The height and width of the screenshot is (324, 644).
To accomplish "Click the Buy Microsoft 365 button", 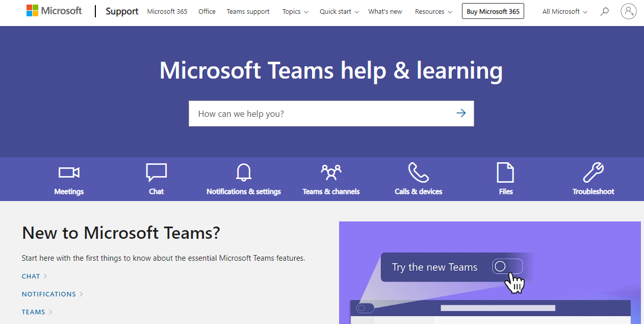I will point(493,11).
